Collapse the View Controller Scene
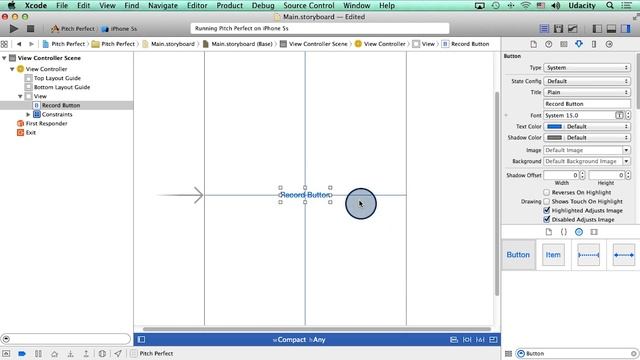Image resolution: width=640 pixels, height=360 pixels. (x=4, y=58)
